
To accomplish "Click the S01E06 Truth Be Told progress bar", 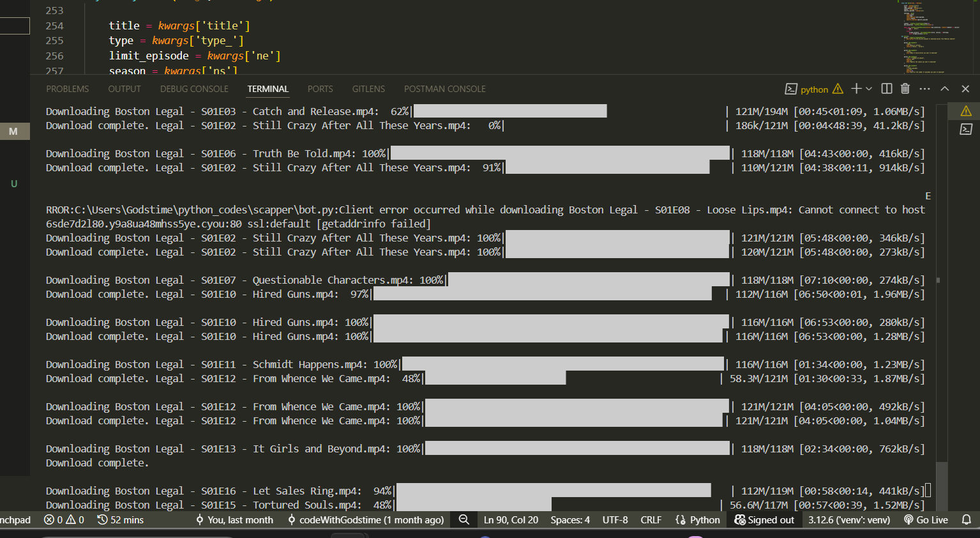I will (560, 153).
